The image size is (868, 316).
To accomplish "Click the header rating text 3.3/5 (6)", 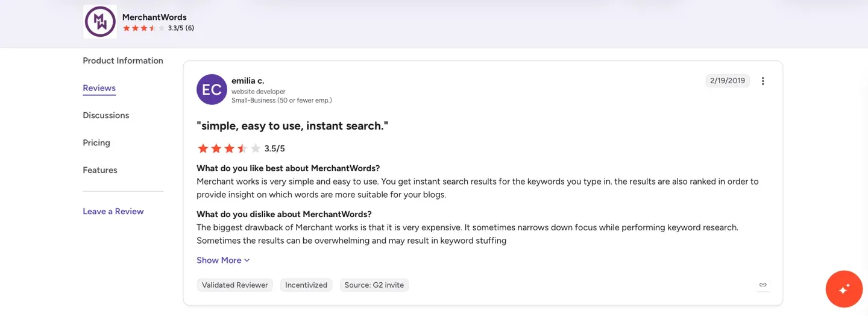I will (x=181, y=28).
